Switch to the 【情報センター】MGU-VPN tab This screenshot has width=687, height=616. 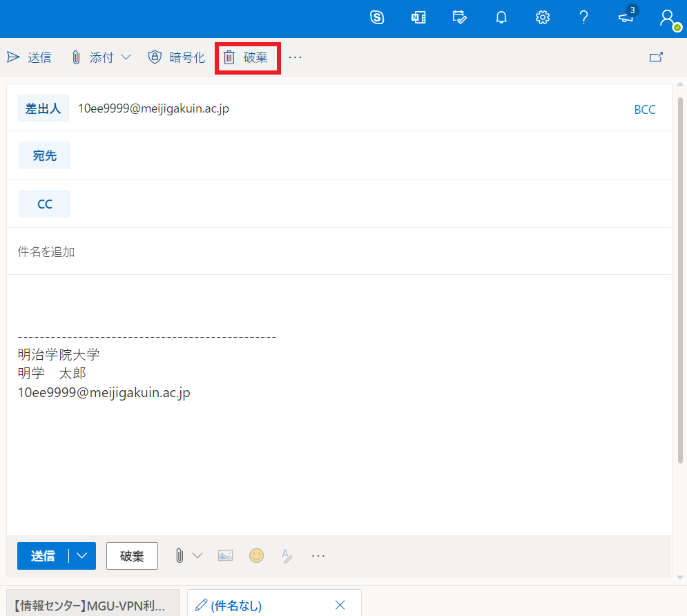point(93,606)
